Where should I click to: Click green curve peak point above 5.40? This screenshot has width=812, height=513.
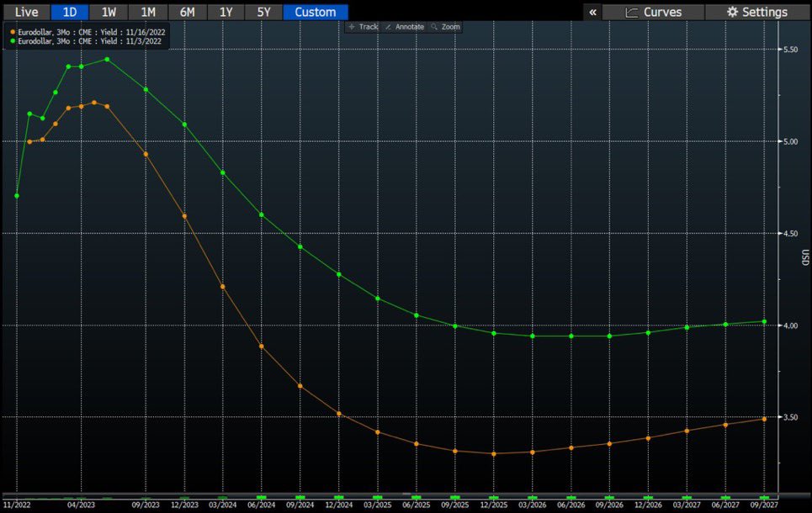pyautogui.click(x=107, y=59)
